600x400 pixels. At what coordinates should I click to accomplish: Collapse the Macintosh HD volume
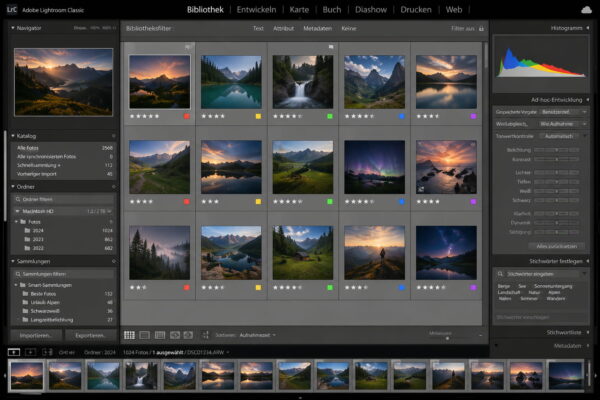[17, 211]
